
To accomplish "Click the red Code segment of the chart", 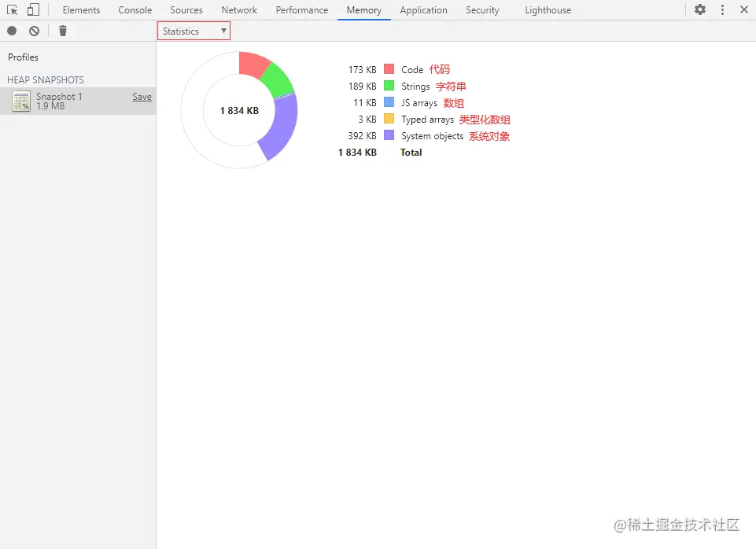I will (x=253, y=64).
